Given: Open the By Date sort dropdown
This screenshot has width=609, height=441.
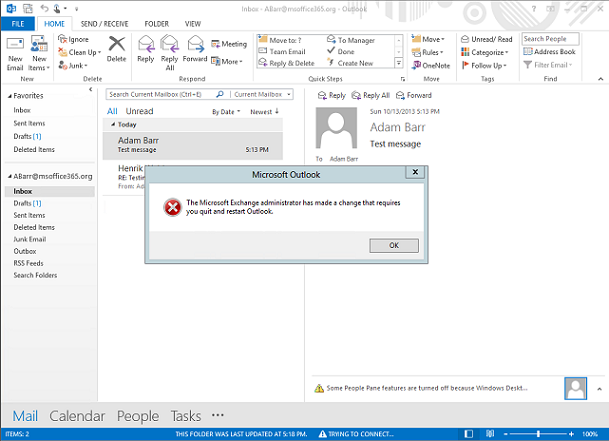Looking at the screenshot, I should (226, 112).
